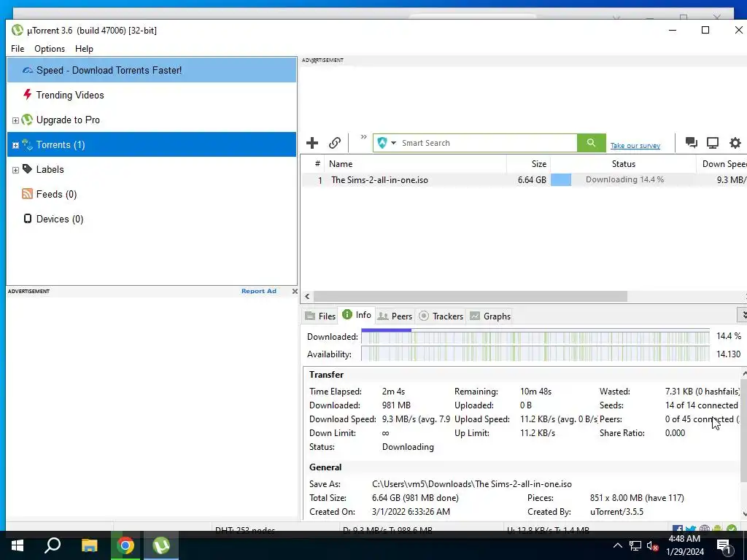Click the Save As path C:\Users\vm5\Downloads
This screenshot has height=560, width=747.
[472, 484]
